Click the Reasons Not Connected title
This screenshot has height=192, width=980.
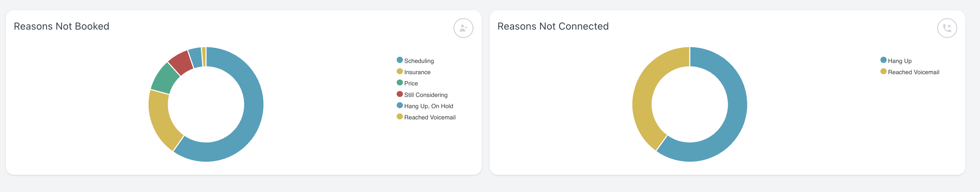coord(553,26)
